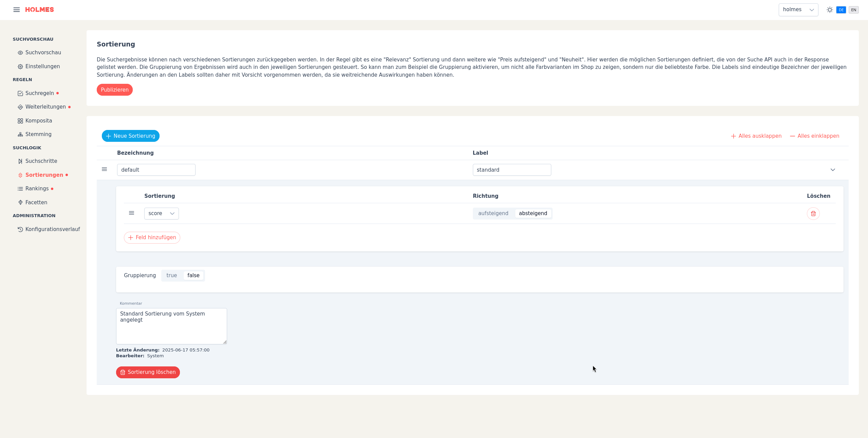The height and width of the screenshot is (438, 868).
Task: Open the holmes tenant dropdown
Action: (x=798, y=10)
